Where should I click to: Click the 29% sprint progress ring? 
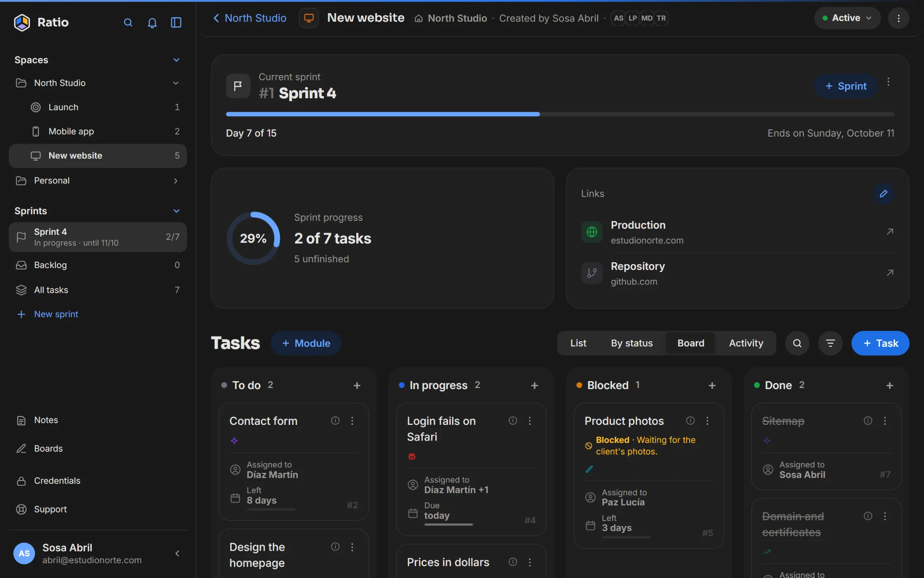[x=253, y=238]
